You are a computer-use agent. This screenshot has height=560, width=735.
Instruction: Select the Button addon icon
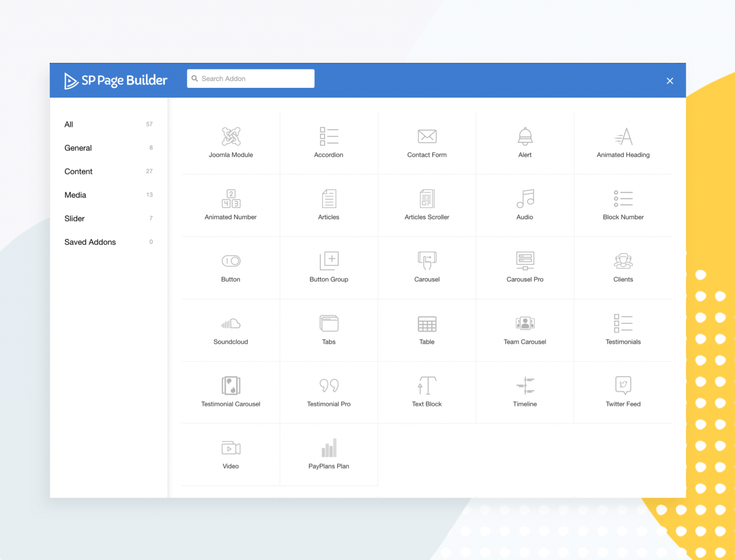tap(231, 261)
